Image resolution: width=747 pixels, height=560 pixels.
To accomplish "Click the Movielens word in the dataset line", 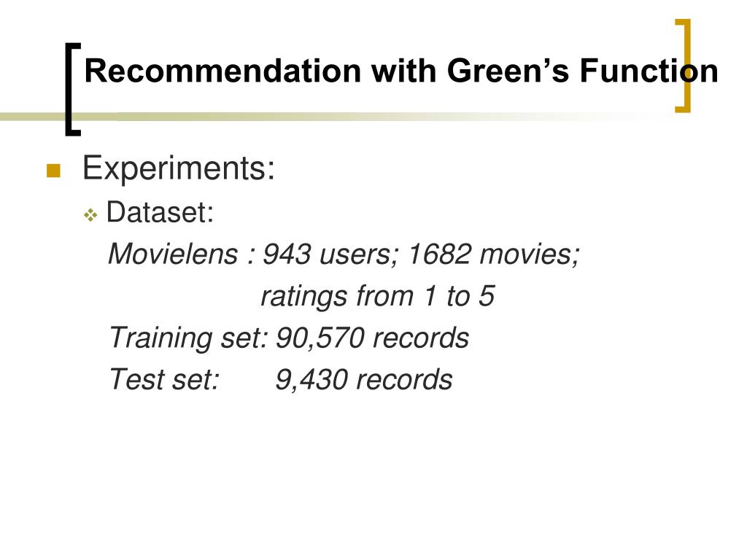I will (173, 253).
